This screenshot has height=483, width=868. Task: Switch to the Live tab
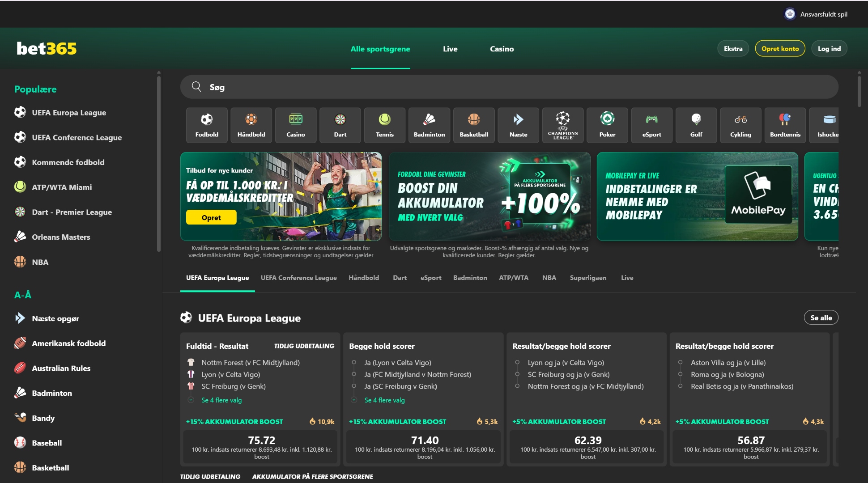627,278
